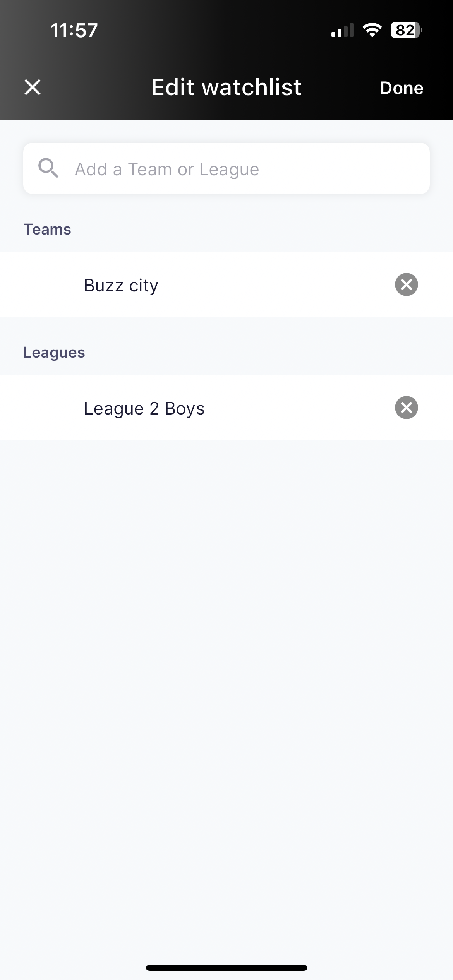Select the Buzz city team name
Image resolution: width=453 pixels, height=980 pixels.
[x=121, y=286]
